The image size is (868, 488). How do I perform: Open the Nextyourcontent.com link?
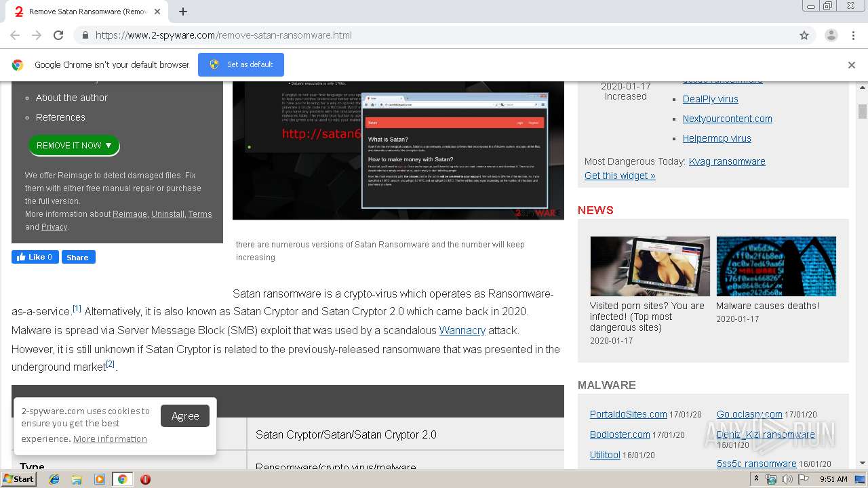pyautogui.click(x=728, y=119)
